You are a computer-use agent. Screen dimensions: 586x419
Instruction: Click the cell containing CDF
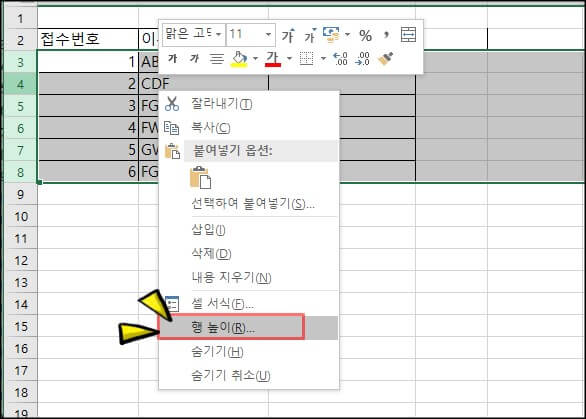tap(204, 83)
